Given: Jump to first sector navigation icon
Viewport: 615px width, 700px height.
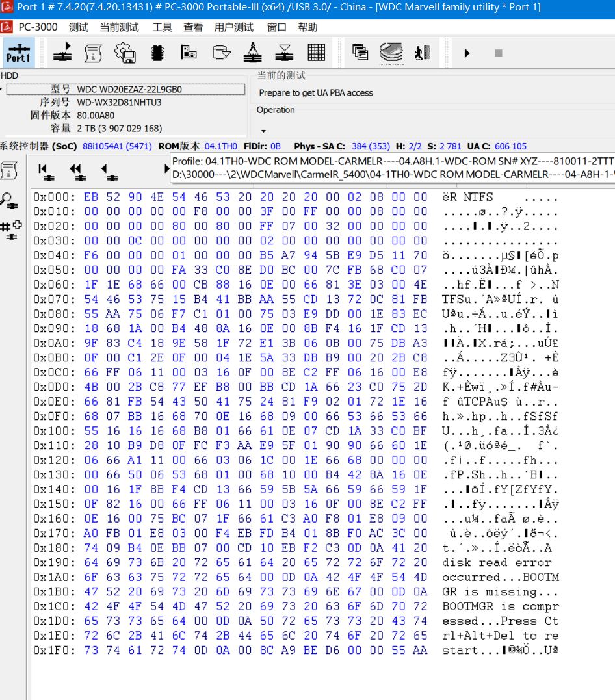Looking at the screenshot, I should [45, 172].
